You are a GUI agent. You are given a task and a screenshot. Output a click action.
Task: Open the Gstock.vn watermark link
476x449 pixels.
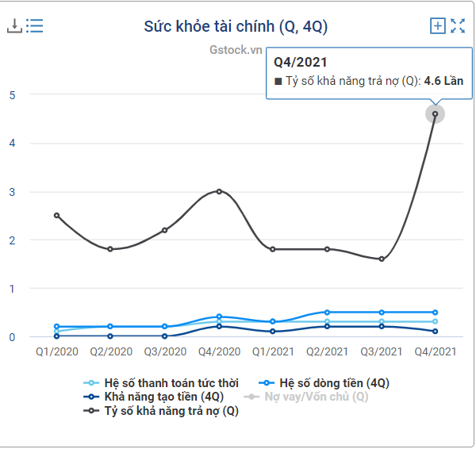click(236, 49)
